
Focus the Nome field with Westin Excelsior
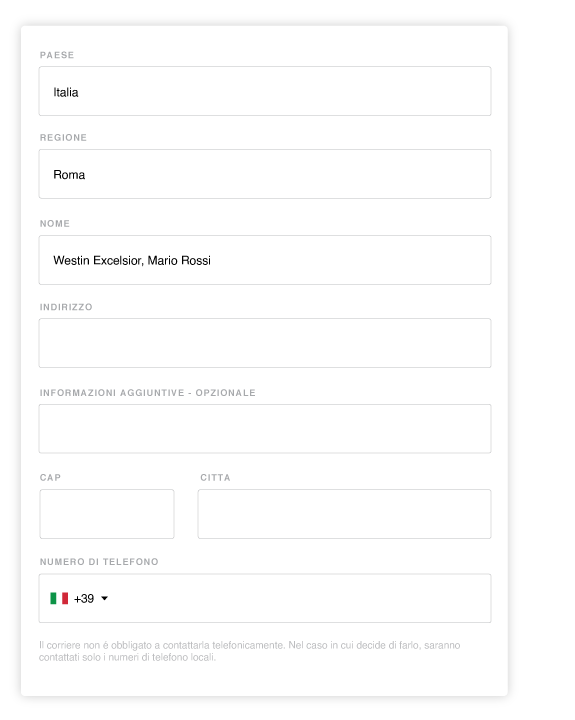coord(265,260)
